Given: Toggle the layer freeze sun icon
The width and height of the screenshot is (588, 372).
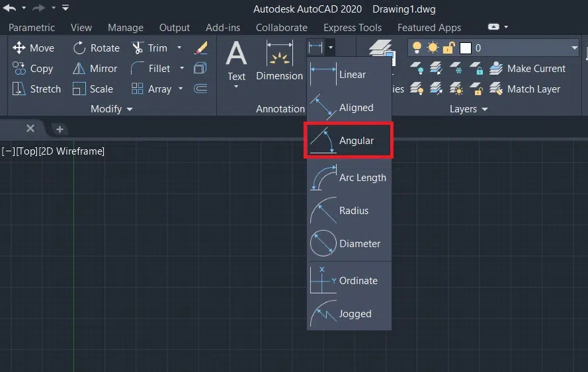Looking at the screenshot, I should (x=433, y=48).
